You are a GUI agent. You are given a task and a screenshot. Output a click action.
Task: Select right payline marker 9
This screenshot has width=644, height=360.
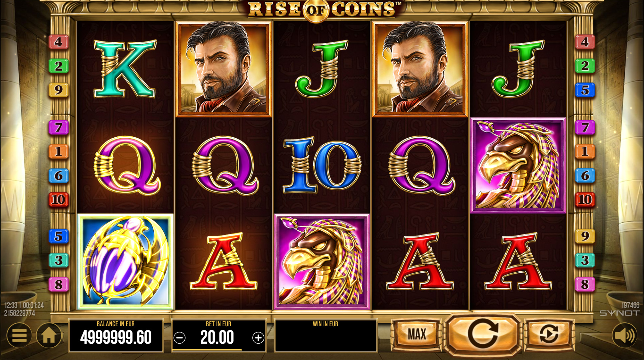pyautogui.click(x=585, y=236)
